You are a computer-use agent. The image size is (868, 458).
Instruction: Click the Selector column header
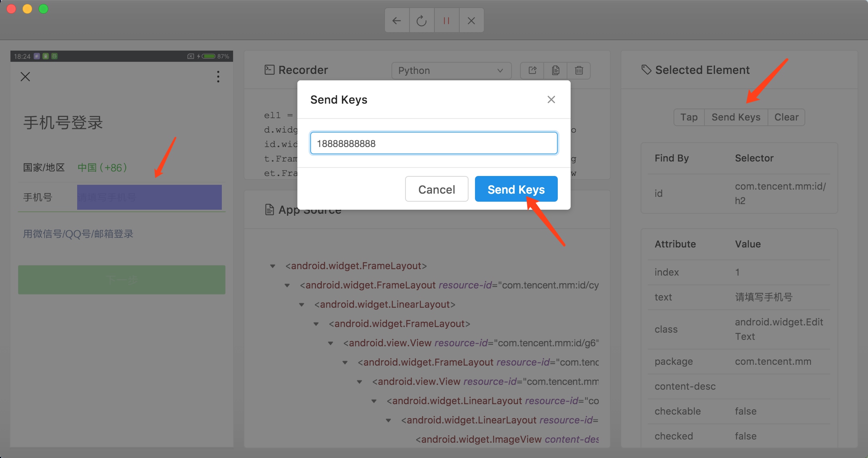[754, 158]
